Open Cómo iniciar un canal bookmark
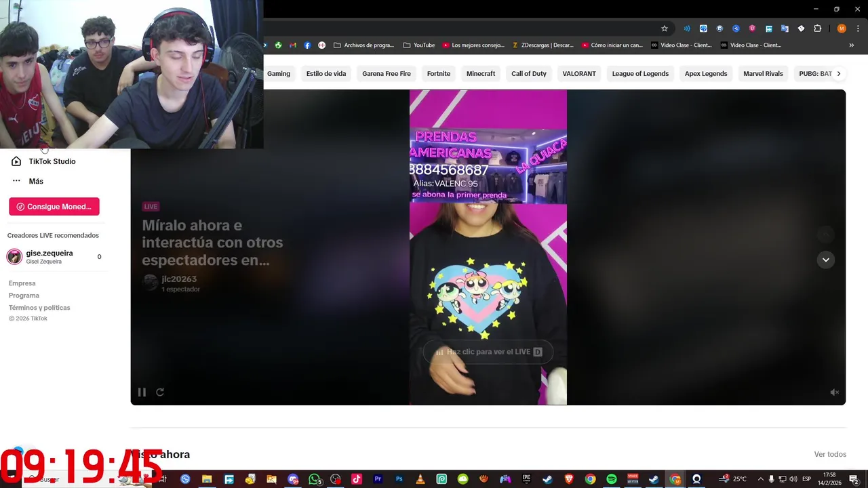Image resolution: width=868 pixels, height=488 pixels. (x=612, y=45)
